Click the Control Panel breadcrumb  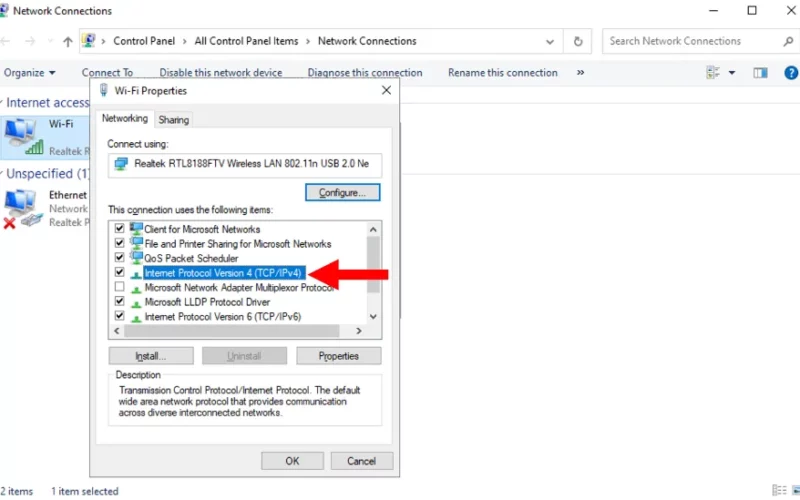pyautogui.click(x=144, y=41)
